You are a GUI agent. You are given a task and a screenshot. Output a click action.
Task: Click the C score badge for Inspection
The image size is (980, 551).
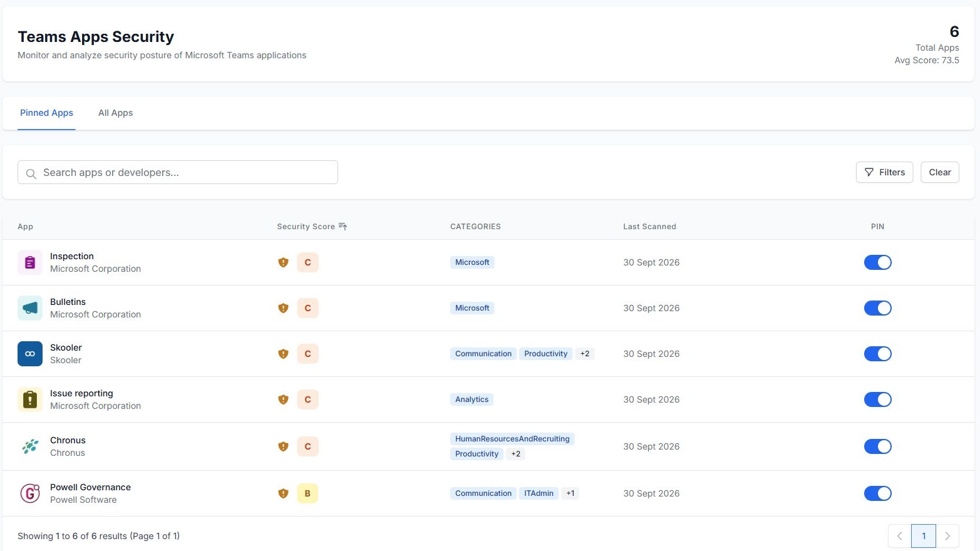pos(307,262)
